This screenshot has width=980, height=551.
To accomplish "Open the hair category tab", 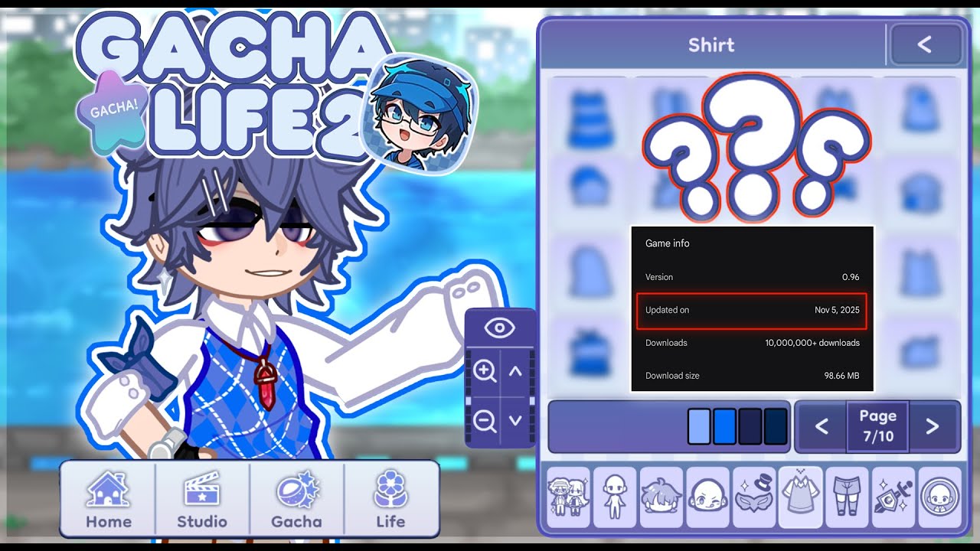I will [661, 497].
